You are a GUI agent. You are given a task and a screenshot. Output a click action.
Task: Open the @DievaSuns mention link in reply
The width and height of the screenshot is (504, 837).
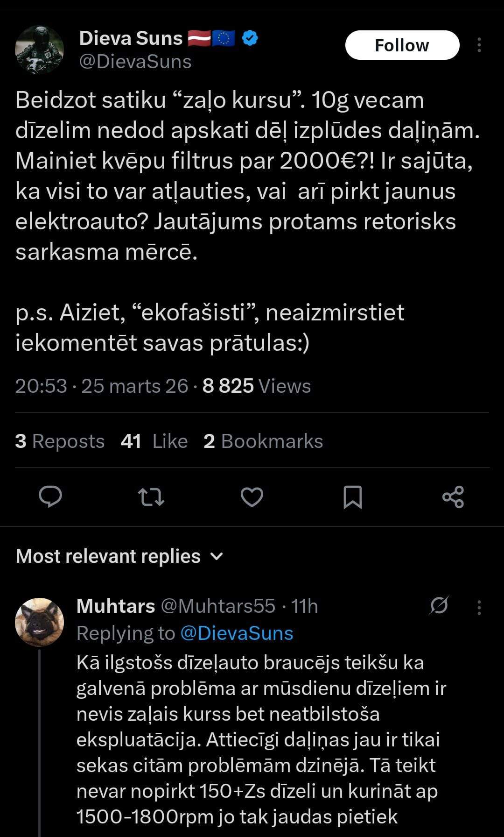click(237, 633)
